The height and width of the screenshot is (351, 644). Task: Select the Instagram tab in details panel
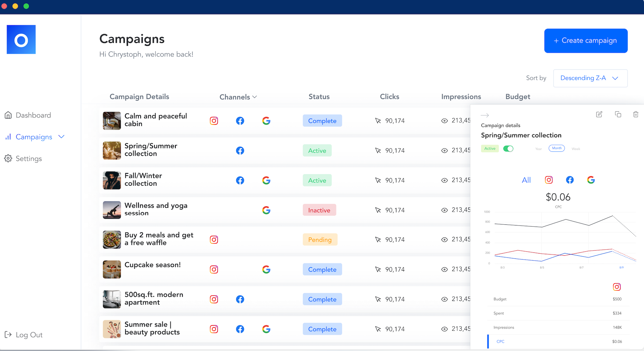[x=549, y=180]
